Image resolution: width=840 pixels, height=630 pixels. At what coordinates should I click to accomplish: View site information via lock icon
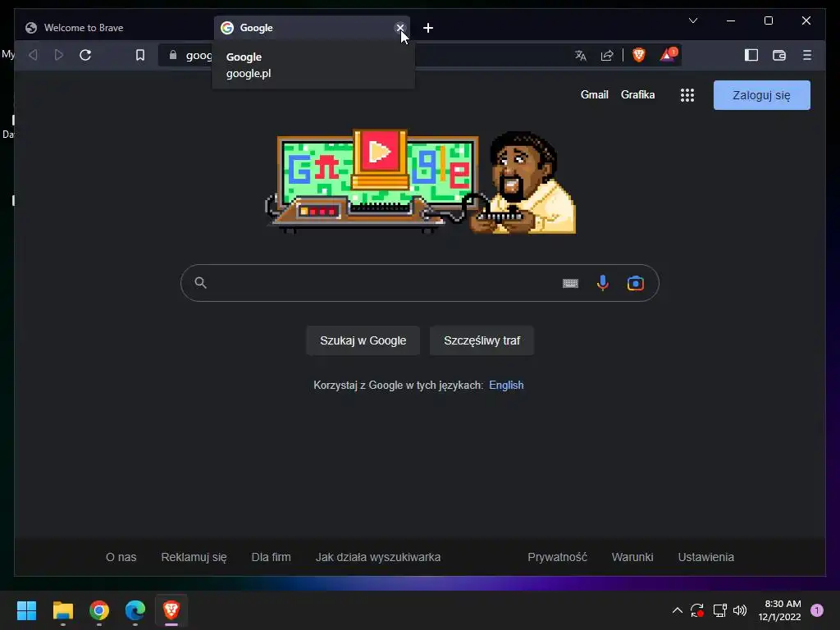172,55
